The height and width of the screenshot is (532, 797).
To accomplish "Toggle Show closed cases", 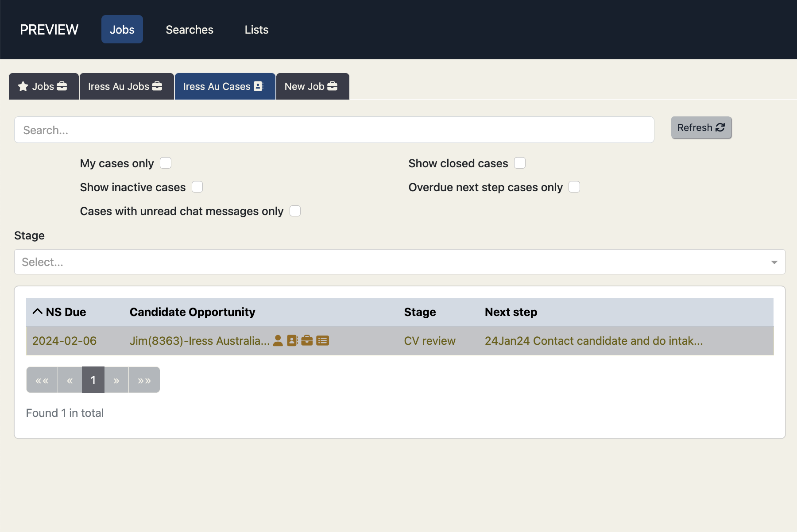I will click(520, 163).
